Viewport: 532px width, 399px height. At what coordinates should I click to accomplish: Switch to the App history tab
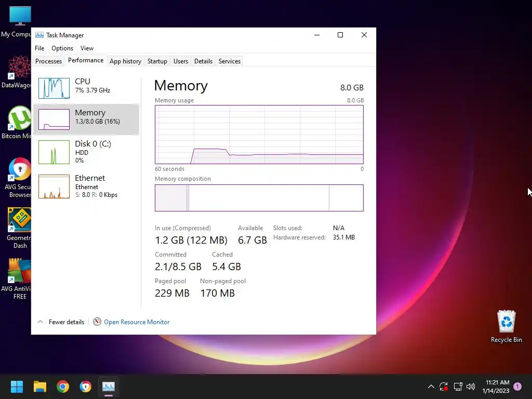[x=125, y=61]
